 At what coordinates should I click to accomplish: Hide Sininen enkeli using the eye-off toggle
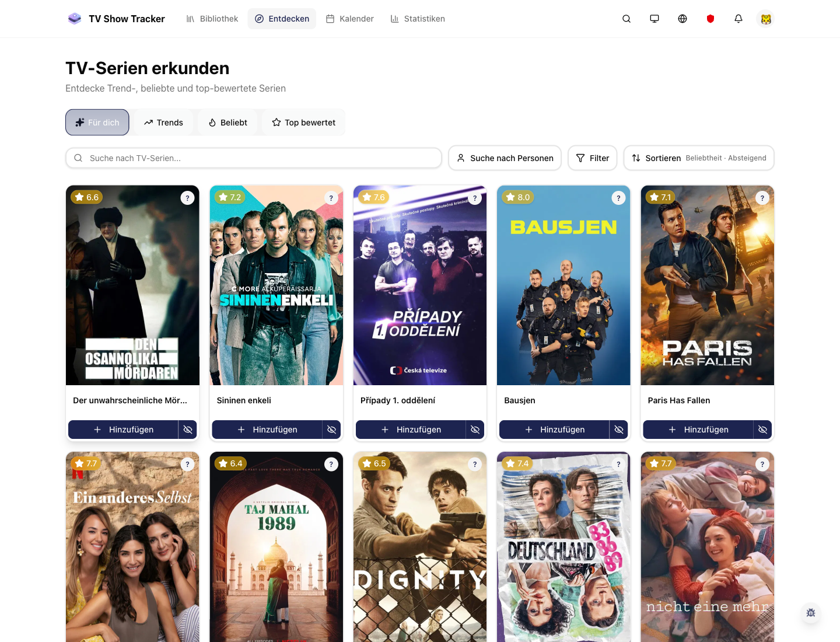pyautogui.click(x=331, y=430)
